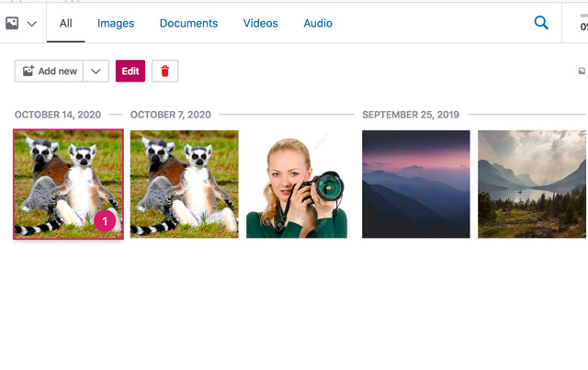
Task: Expand the media library switcher chevron
Action: [x=32, y=24]
